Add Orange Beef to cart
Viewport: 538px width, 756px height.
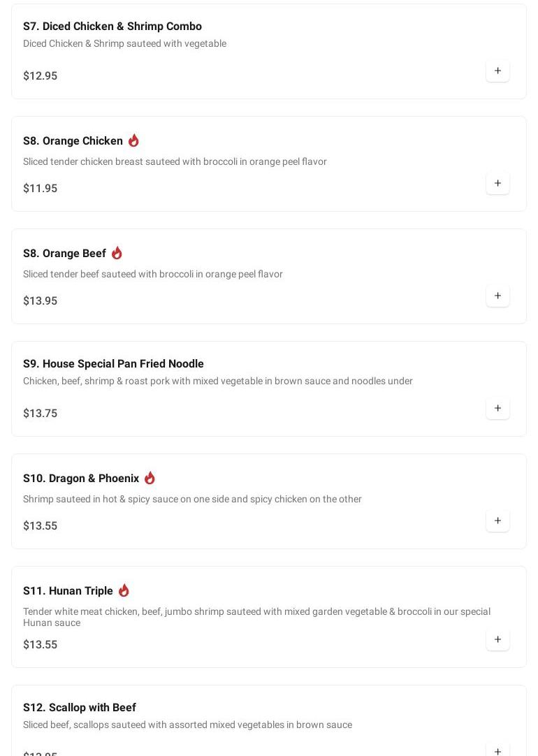(x=497, y=296)
